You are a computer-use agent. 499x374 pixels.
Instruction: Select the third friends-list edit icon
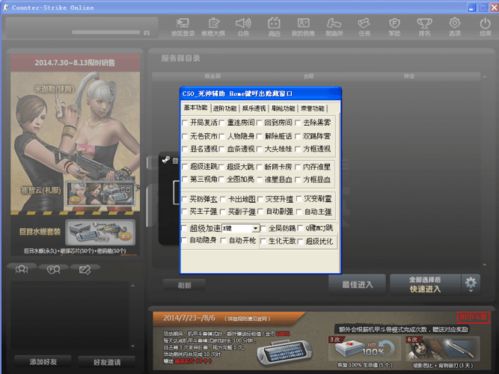(85, 269)
